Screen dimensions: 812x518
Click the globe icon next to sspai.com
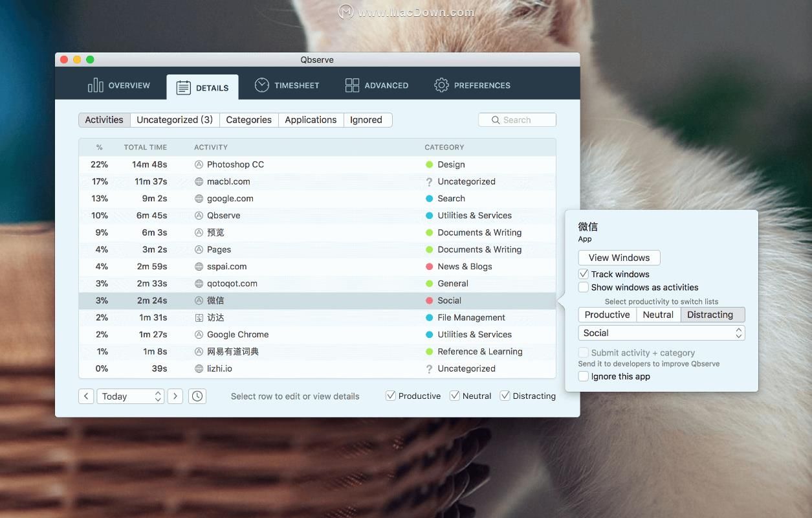pyautogui.click(x=199, y=267)
